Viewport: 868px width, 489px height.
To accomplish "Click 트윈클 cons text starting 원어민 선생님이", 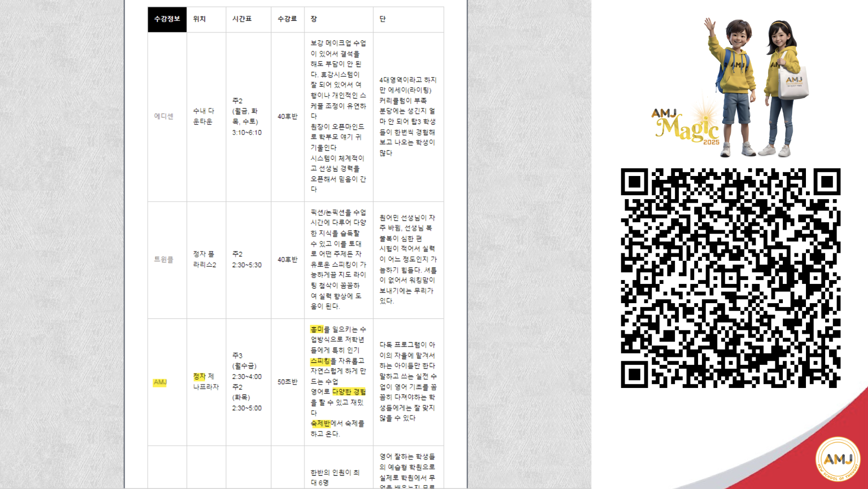I will tap(408, 259).
